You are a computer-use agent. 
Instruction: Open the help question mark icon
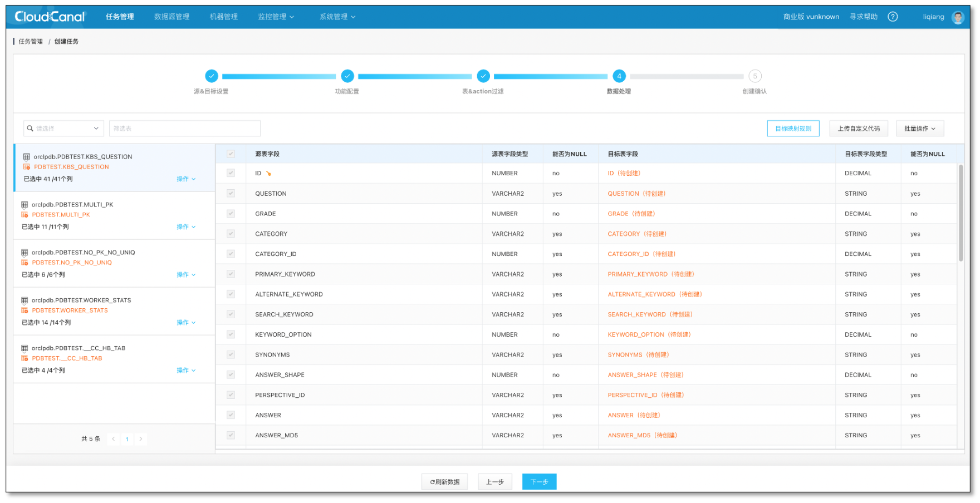893,17
